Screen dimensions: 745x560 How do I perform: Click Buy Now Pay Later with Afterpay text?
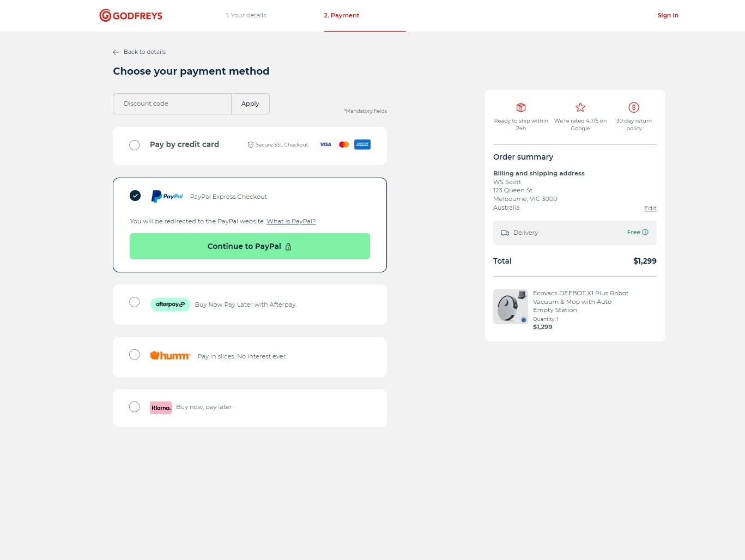246,305
